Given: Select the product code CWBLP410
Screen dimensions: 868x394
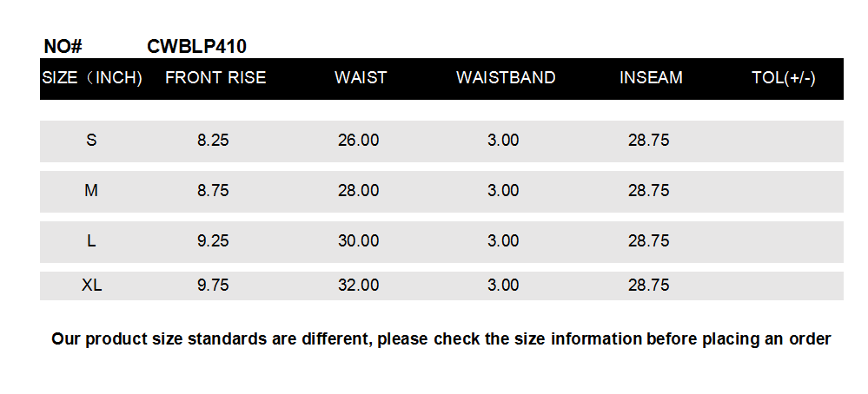Looking at the screenshot, I should [197, 47].
